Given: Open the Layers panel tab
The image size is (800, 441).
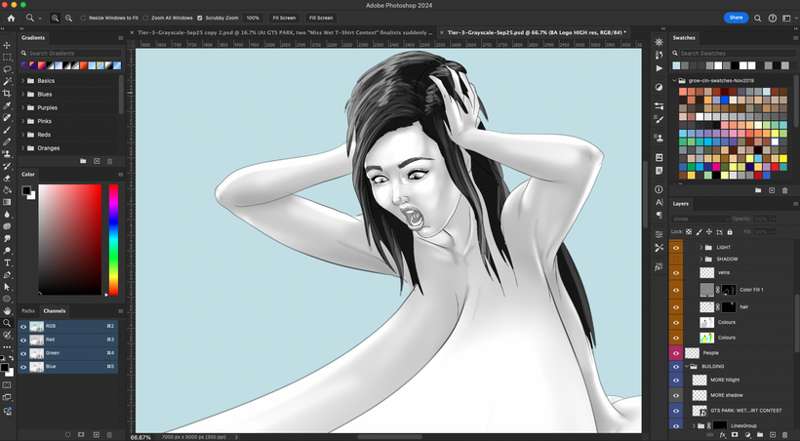Looking at the screenshot, I should [681, 204].
